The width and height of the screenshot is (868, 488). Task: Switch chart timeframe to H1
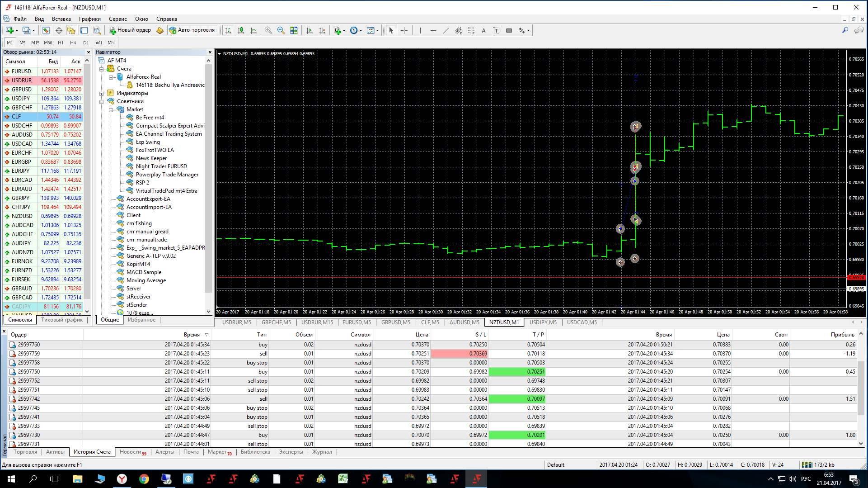(x=61, y=43)
